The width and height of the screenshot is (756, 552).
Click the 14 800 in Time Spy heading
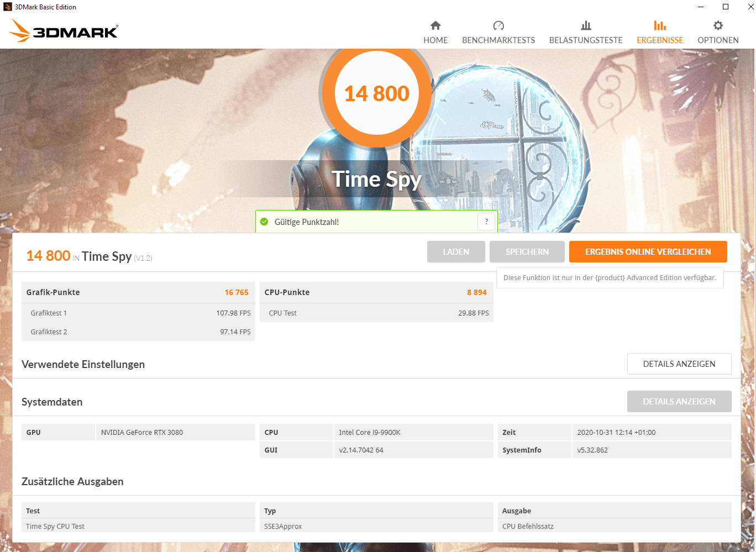(x=89, y=256)
